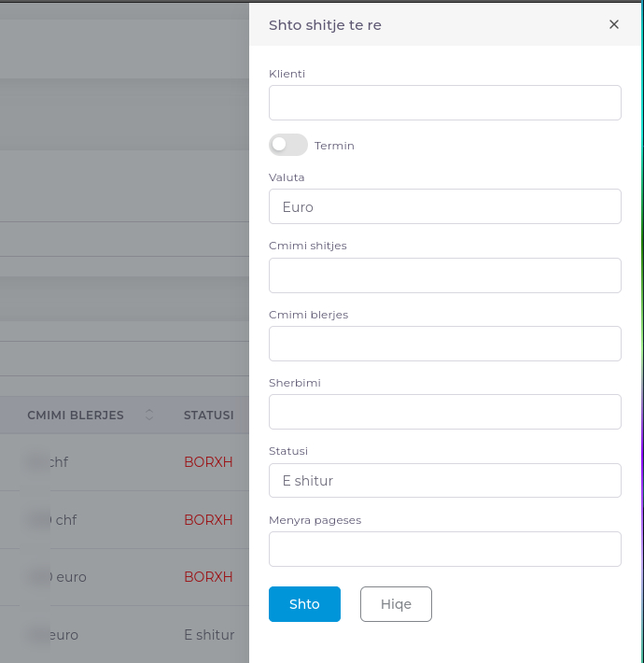
Task: Close the Shto shitje te re panel
Action: [x=613, y=24]
